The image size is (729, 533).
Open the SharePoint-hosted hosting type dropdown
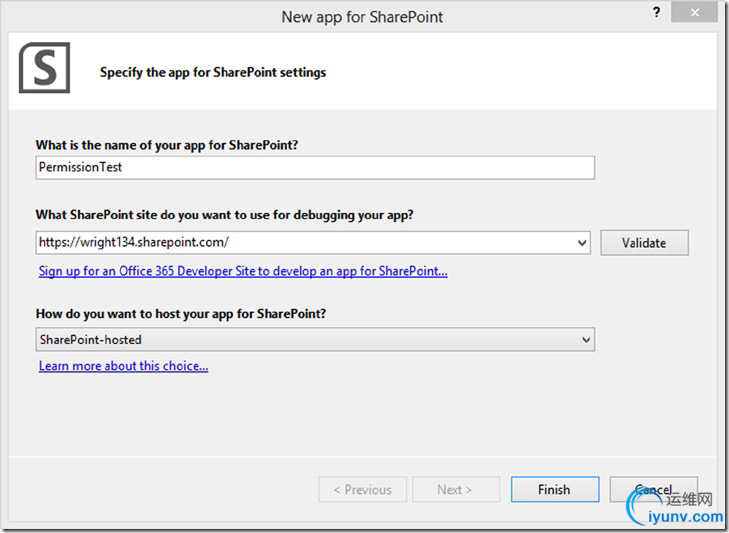[315, 340]
